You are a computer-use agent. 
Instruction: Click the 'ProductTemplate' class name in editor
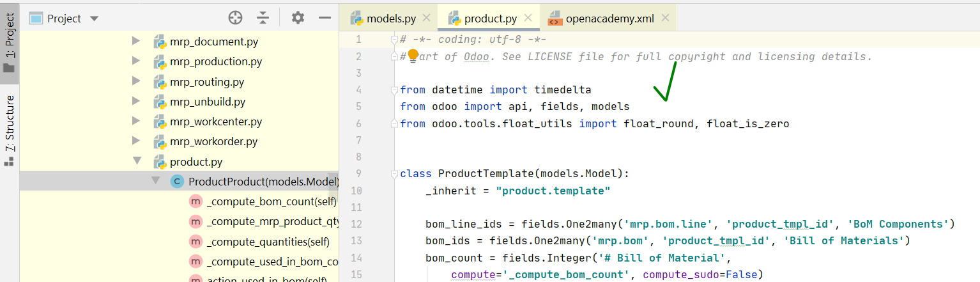pos(486,174)
